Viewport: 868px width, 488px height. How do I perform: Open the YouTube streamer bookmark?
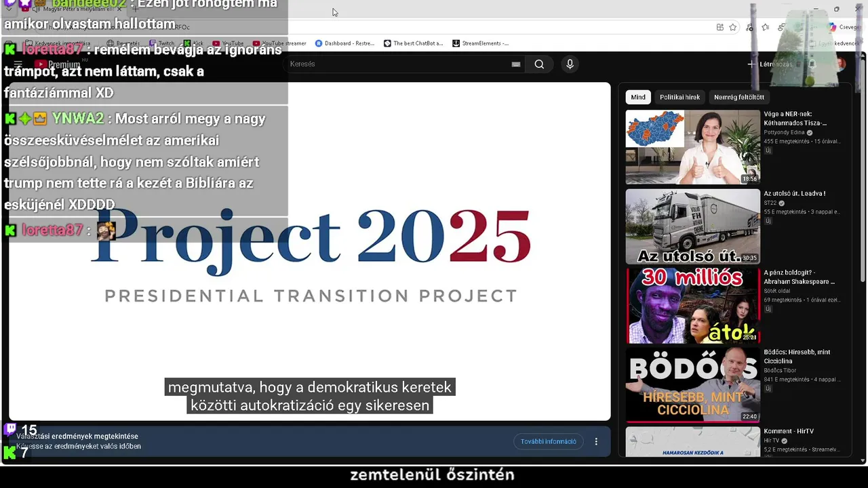(279, 43)
